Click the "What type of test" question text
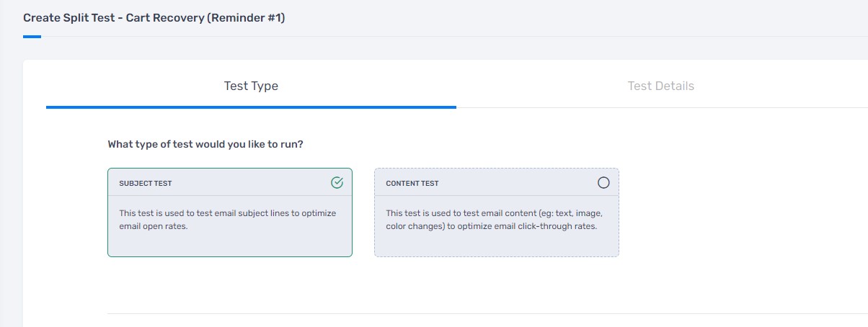Screen dimensions: 868x327 tap(205, 144)
